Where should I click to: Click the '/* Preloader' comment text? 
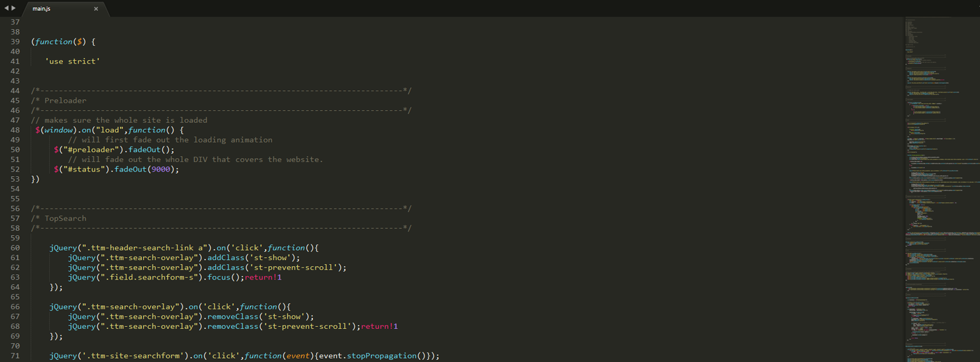click(59, 101)
